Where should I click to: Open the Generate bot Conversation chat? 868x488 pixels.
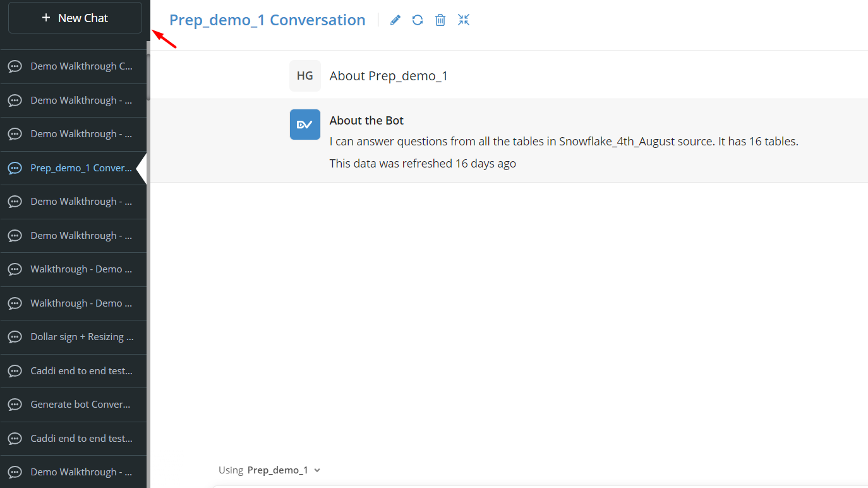click(73, 405)
